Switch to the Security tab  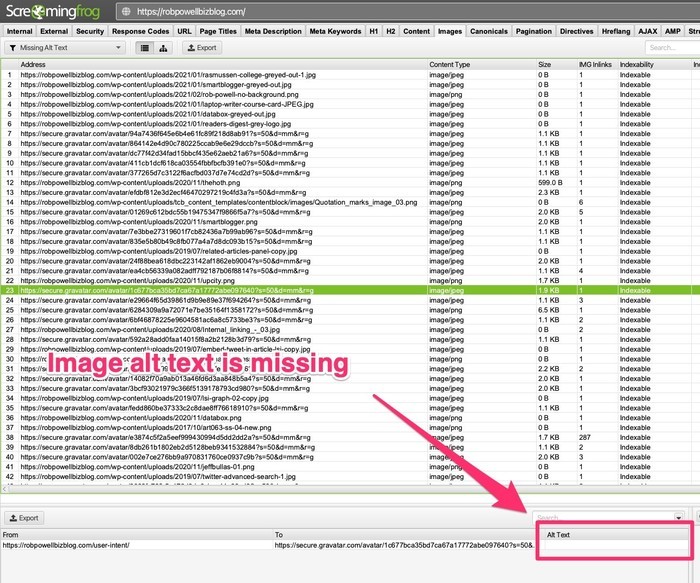point(90,31)
